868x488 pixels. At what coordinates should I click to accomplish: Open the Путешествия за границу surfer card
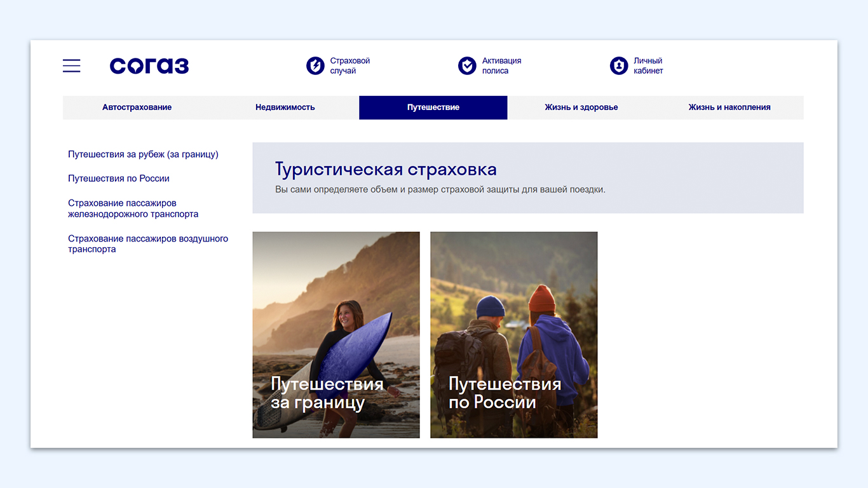(336, 335)
